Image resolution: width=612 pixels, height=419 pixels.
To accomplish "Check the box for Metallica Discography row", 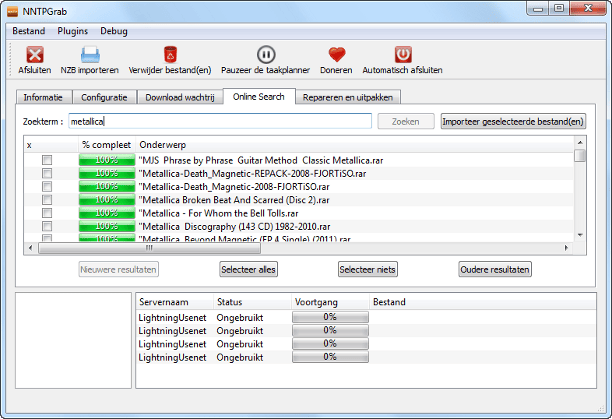I will click(47, 227).
